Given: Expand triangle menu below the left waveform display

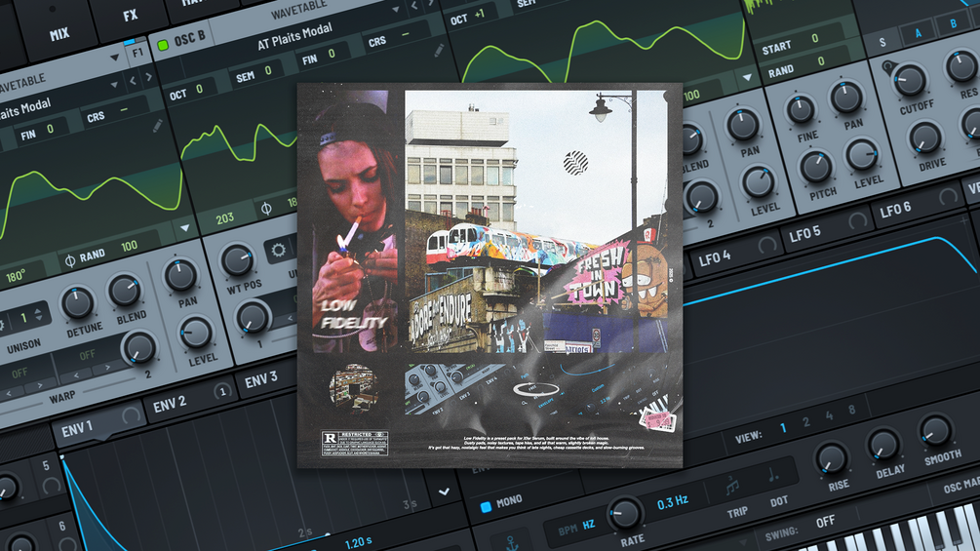Looking at the screenshot, I should (x=185, y=227).
